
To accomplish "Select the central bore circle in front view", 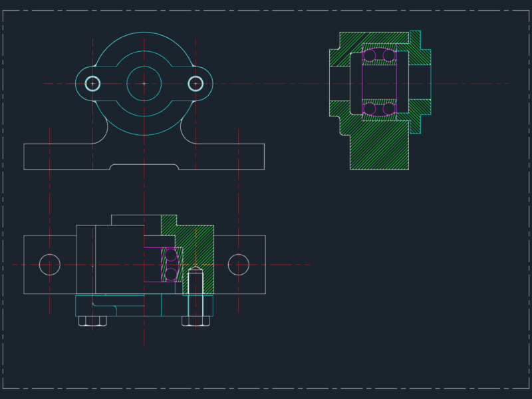I will pos(144,84).
